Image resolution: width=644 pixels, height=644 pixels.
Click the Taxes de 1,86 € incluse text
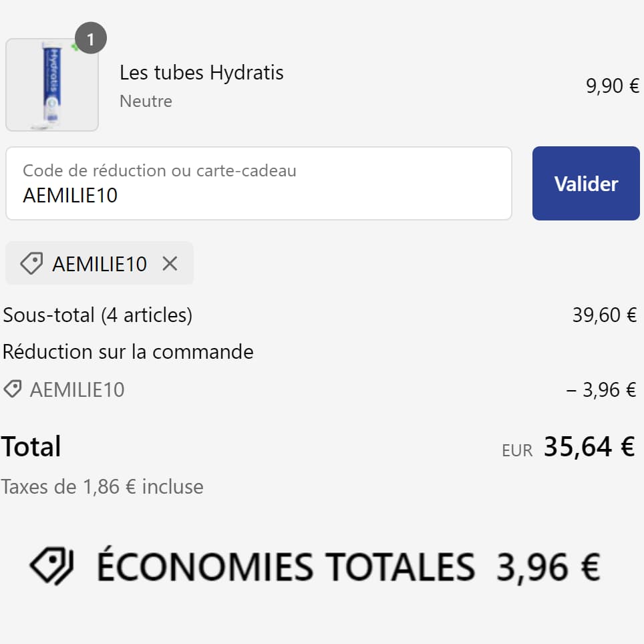102,486
